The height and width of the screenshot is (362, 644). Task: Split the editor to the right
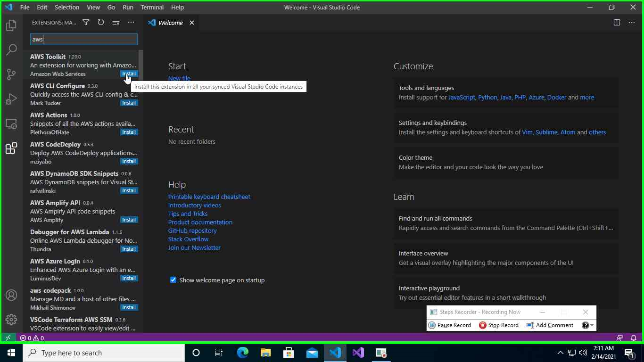pos(617,23)
